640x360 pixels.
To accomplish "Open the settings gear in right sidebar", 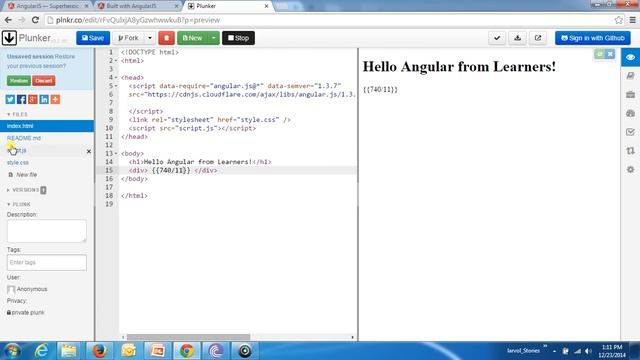I will coord(630,169).
